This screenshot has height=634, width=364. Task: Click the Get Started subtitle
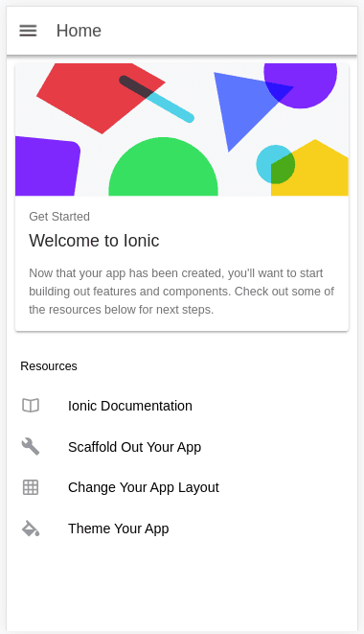pos(59,217)
